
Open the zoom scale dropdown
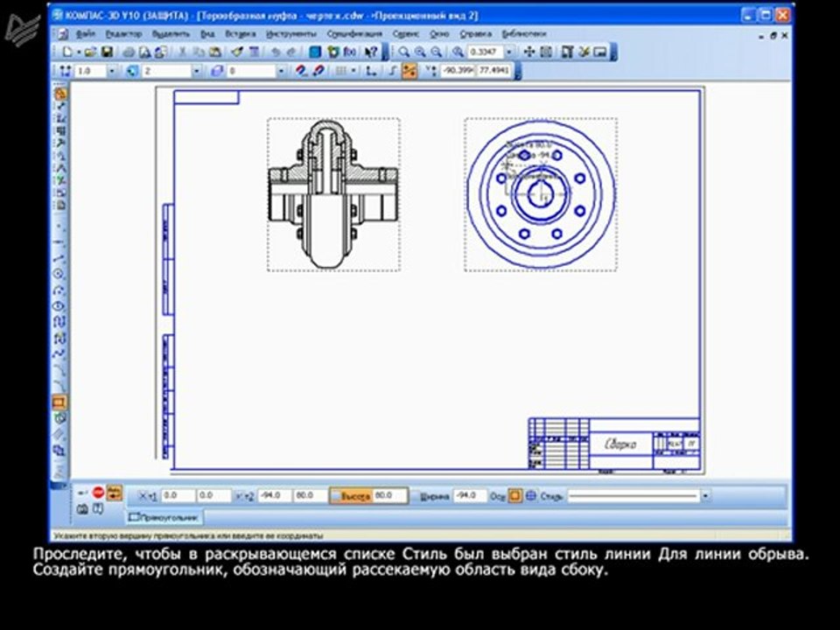click(509, 52)
